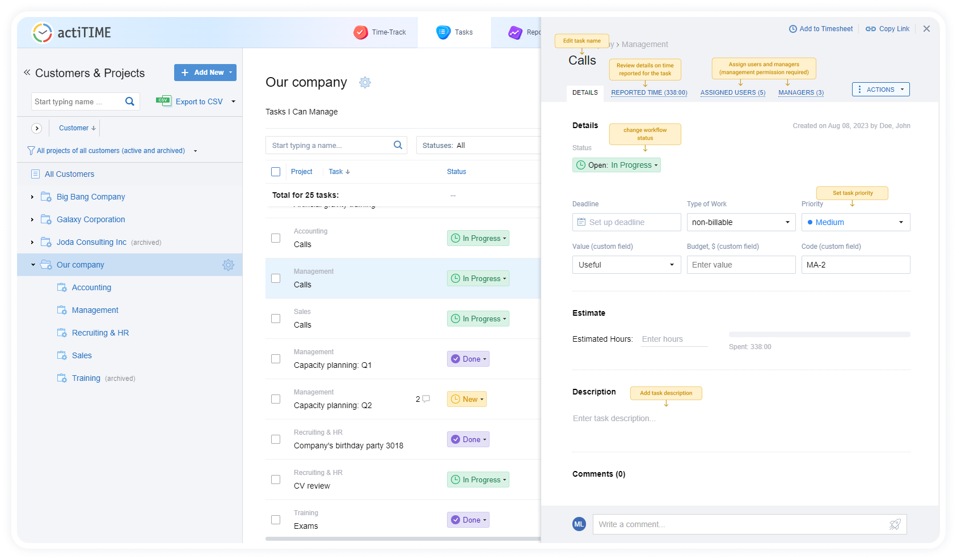
Task: Switch to the REPORTED TIME (338:00) tab
Action: [x=649, y=92]
